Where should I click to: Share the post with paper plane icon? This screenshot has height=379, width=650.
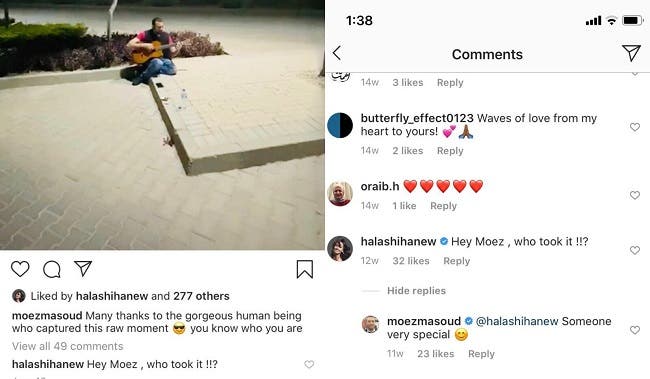point(83,269)
